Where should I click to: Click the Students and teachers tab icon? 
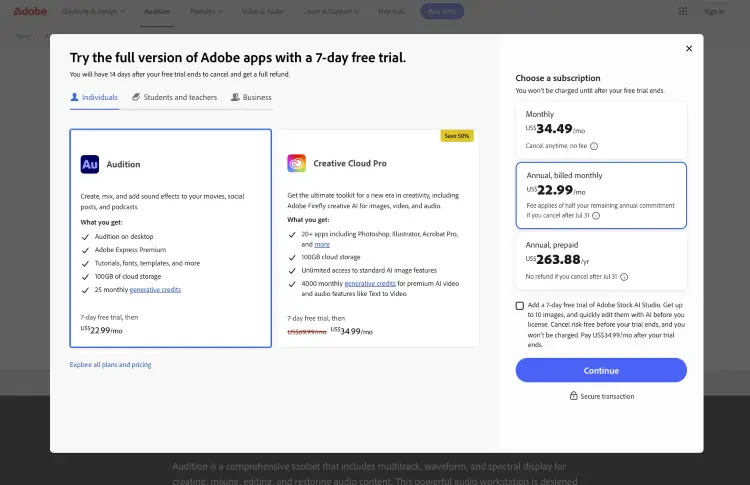(136, 97)
